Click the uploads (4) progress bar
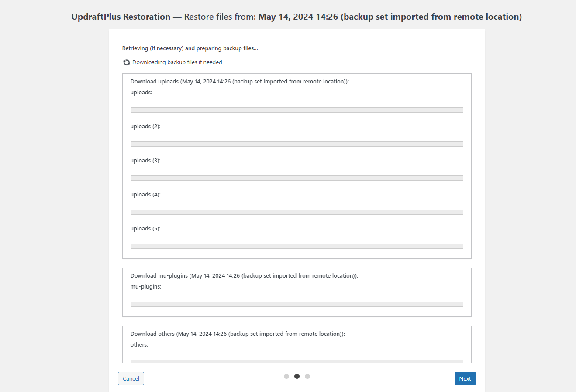Image resolution: width=576 pixels, height=392 pixels. 297,212
